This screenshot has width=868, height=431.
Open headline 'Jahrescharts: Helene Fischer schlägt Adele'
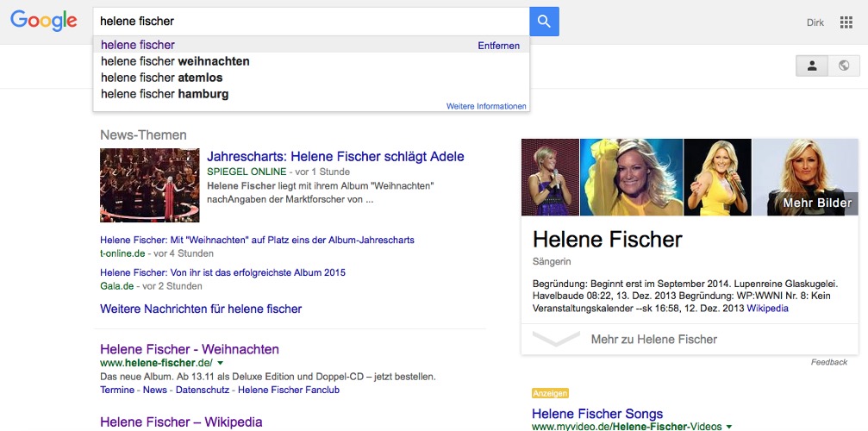[x=335, y=157]
